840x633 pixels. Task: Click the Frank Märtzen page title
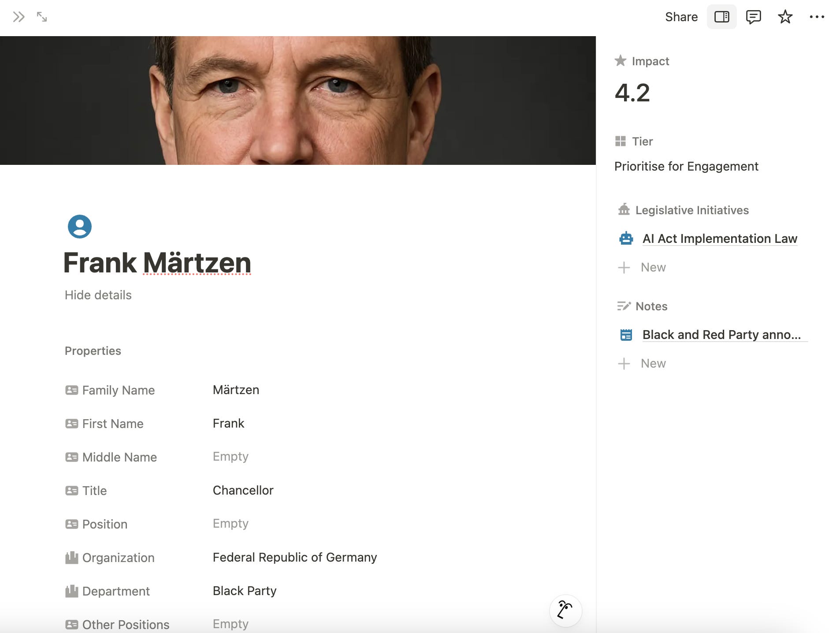click(157, 263)
